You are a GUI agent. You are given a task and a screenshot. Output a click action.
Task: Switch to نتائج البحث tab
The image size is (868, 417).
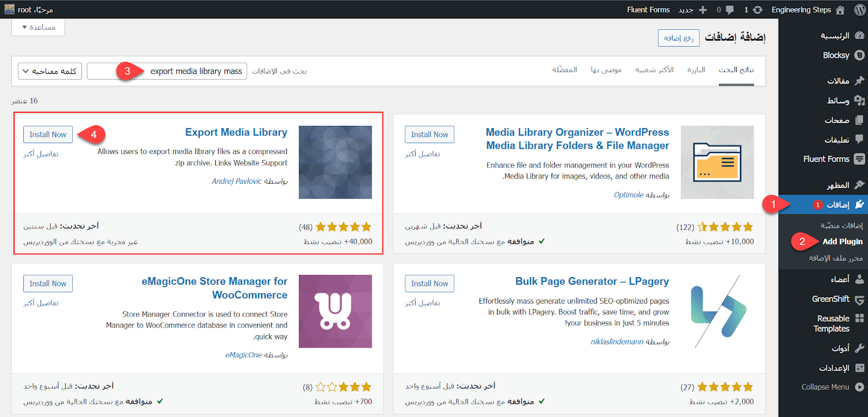click(x=736, y=70)
